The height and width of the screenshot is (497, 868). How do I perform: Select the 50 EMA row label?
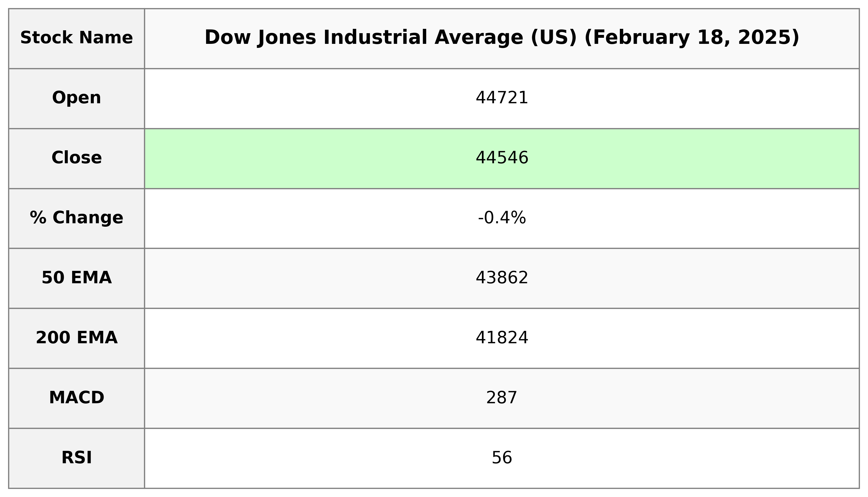click(76, 278)
